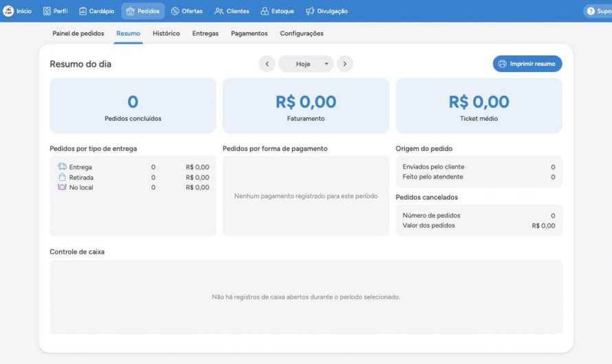
Task: Click the Ofertas discount icon
Action: (175, 11)
